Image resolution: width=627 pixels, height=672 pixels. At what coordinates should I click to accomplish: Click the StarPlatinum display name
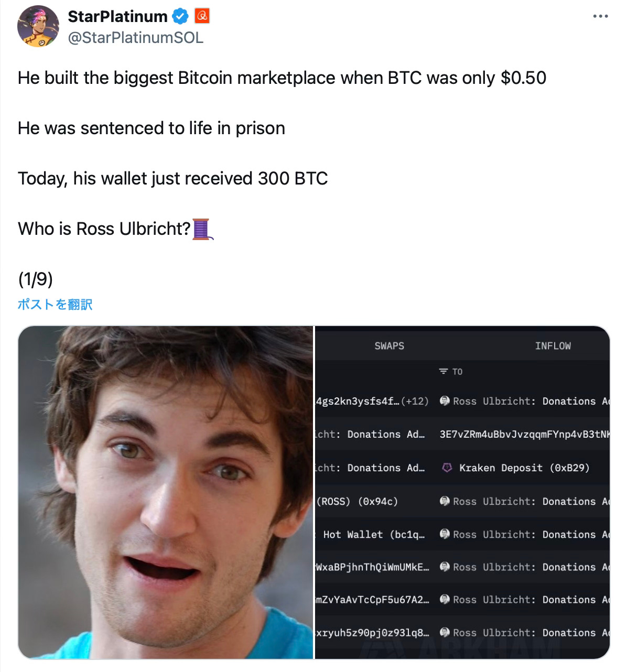tap(117, 16)
